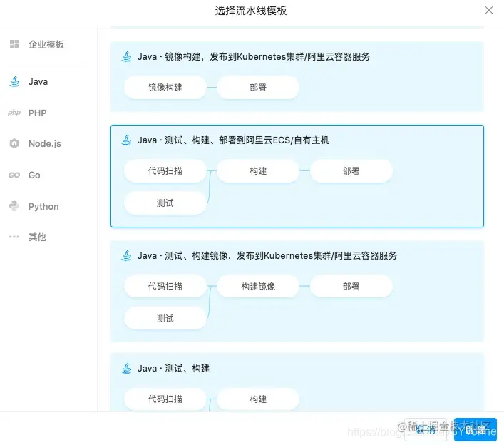
Task: Click 部署 stage after 镜像构建
Action: pyautogui.click(x=258, y=87)
